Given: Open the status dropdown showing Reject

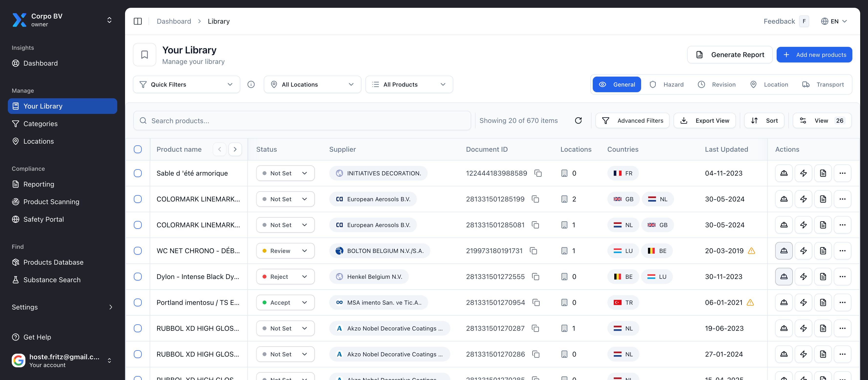Looking at the screenshot, I should coord(285,276).
